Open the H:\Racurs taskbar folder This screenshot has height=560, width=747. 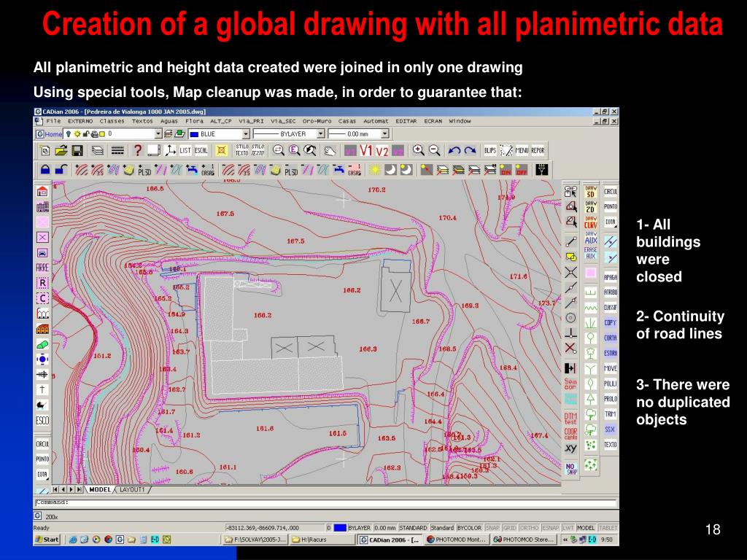[322, 540]
